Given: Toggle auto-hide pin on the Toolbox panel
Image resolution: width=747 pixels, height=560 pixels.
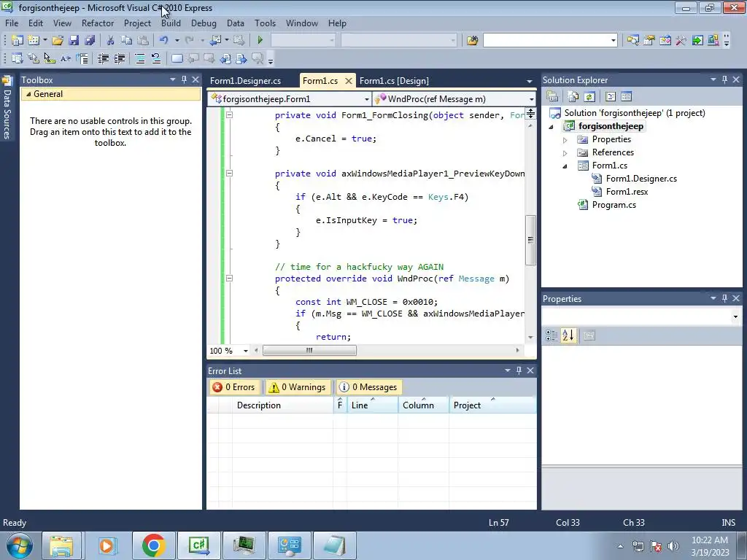Looking at the screenshot, I should [185, 79].
